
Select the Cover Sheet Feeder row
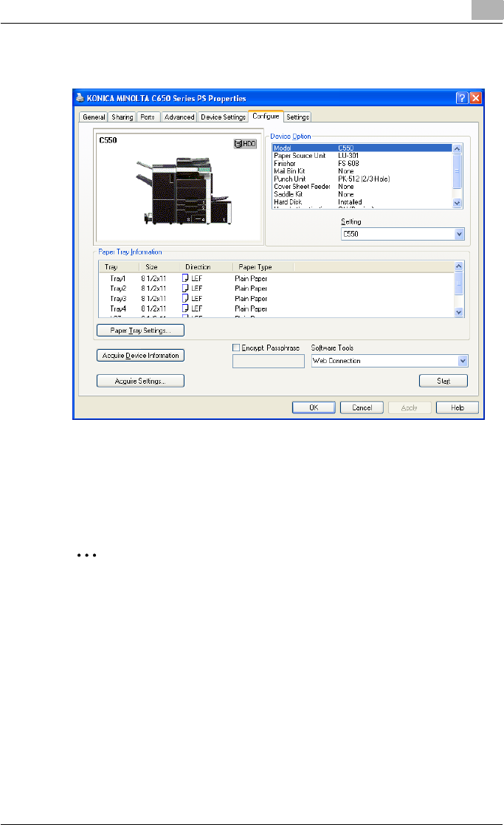pyautogui.click(x=362, y=187)
